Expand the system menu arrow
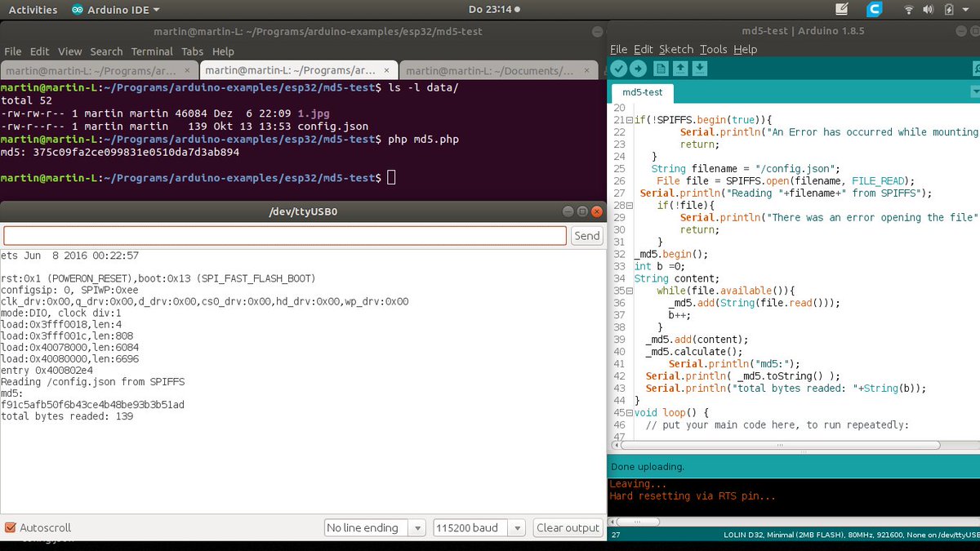Viewport: 980px width, 551px height. (967, 10)
